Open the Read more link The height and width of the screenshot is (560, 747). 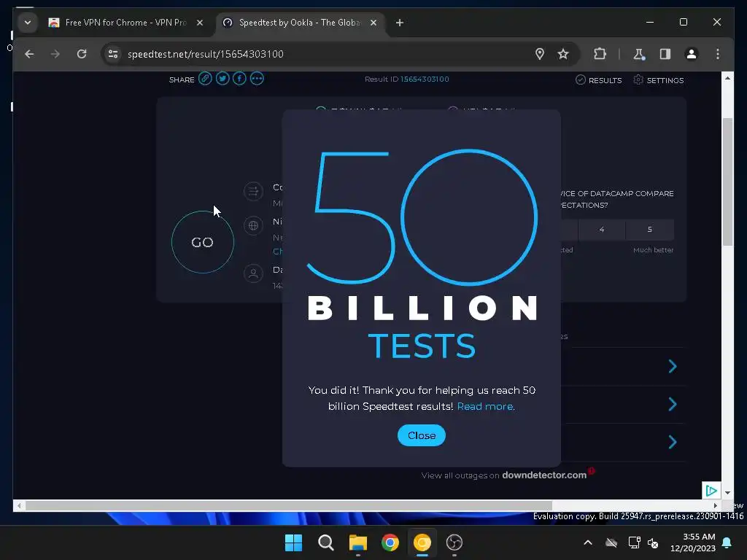click(485, 406)
